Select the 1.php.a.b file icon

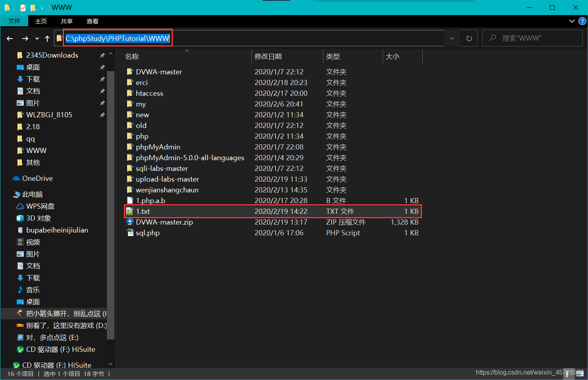(130, 200)
